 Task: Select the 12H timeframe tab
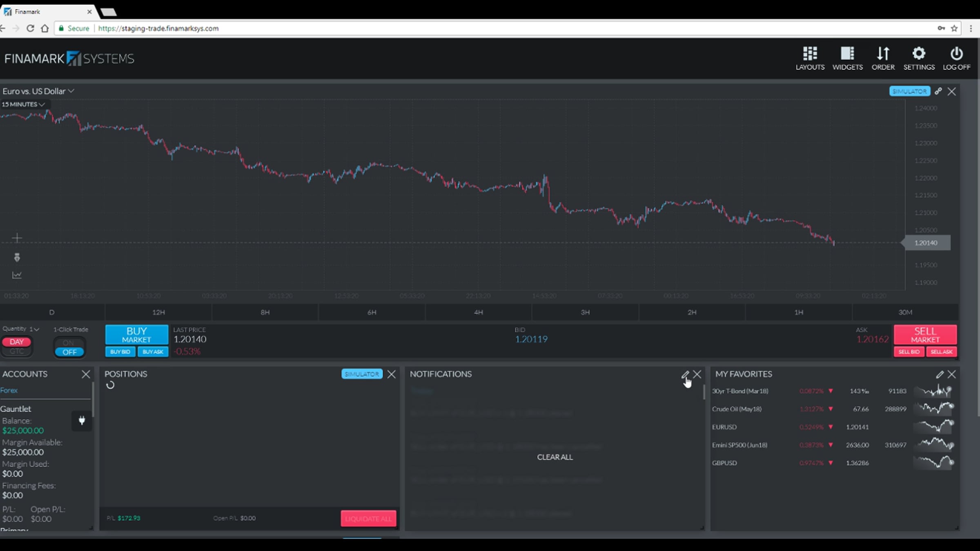(x=158, y=312)
